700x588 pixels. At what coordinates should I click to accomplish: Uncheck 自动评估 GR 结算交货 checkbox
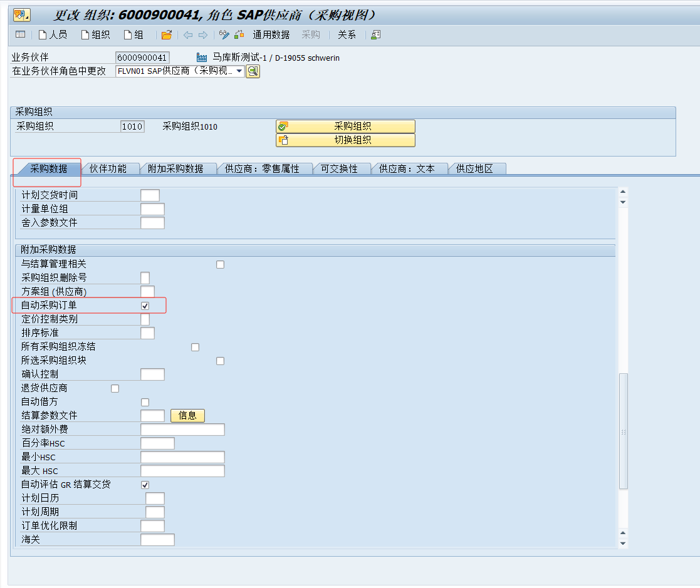pos(145,485)
